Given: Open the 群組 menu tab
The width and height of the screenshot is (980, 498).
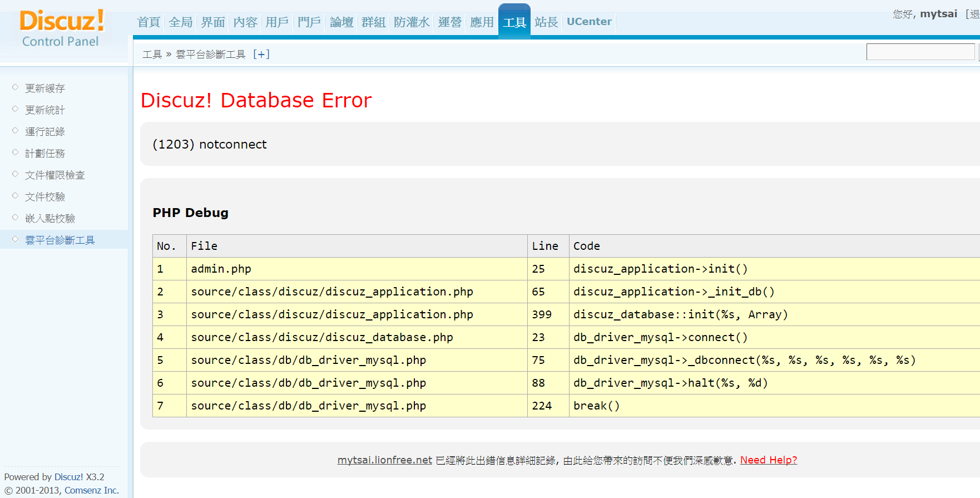Looking at the screenshot, I should coord(373,22).
